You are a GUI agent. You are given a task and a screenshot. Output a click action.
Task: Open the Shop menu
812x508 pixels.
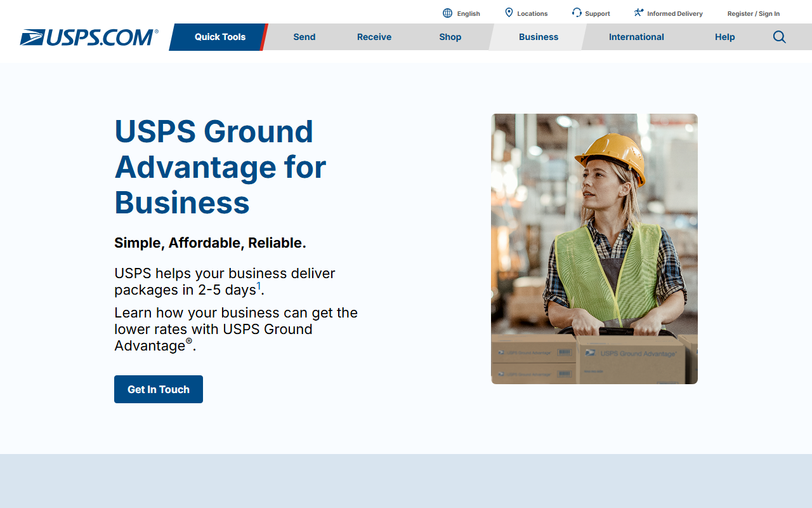(450, 37)
